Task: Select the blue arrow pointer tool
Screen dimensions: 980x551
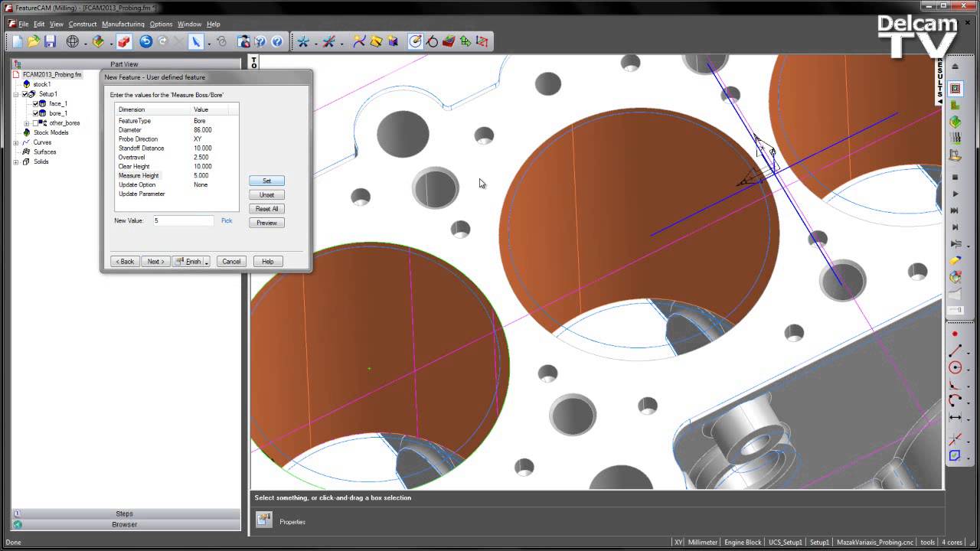Action: pos(196,41)
